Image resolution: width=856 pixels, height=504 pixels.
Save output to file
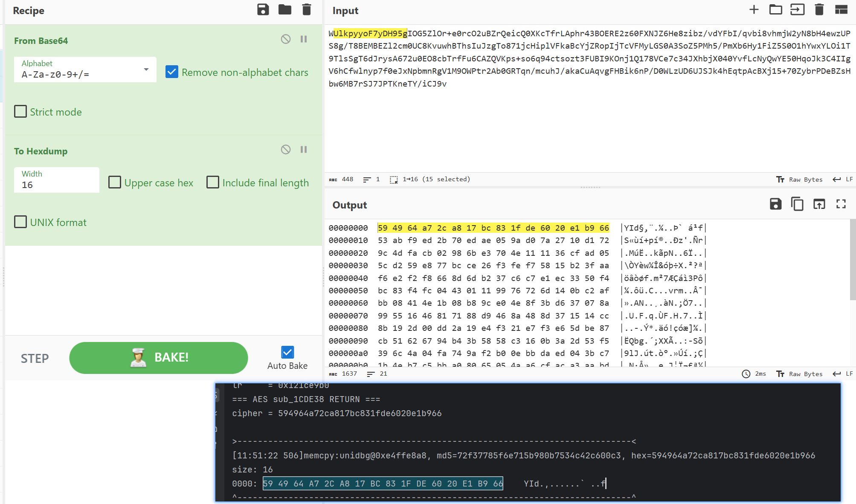pyautogui.click(x=775, y=204)
